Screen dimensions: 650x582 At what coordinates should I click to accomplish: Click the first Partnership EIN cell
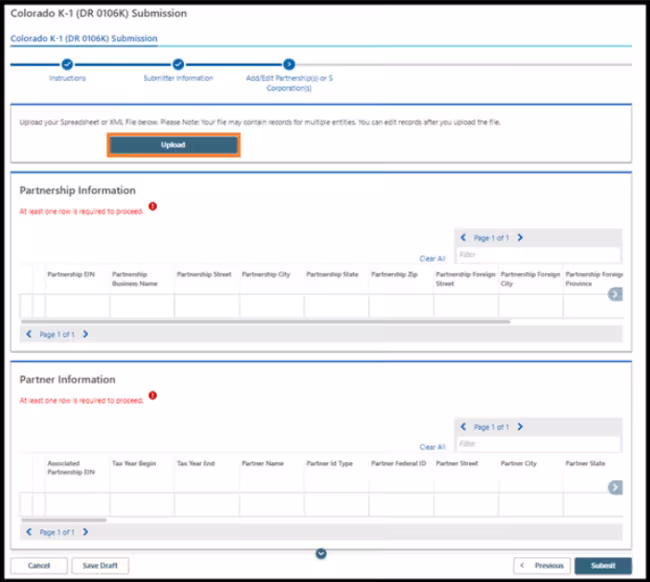point(78,306)
